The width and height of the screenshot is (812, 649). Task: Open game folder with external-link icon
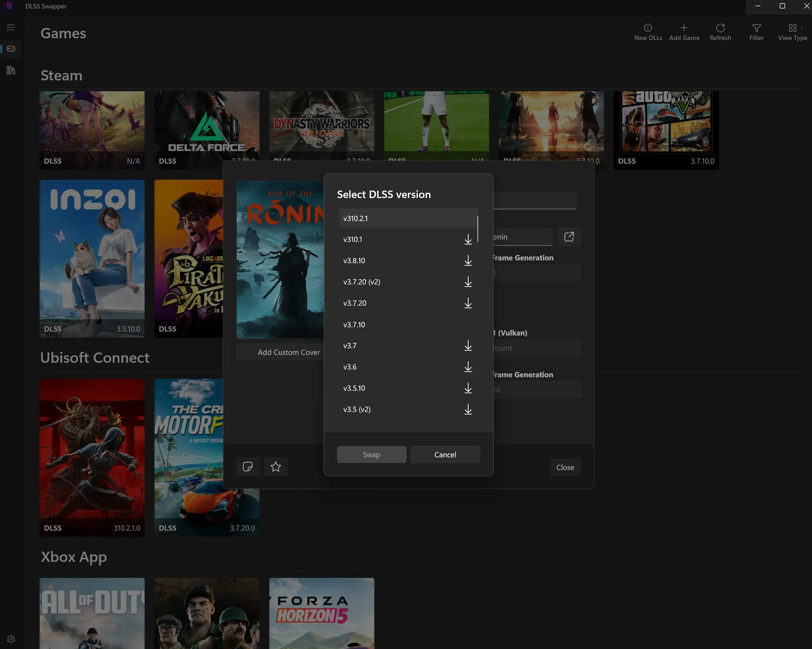coord(569,237)
